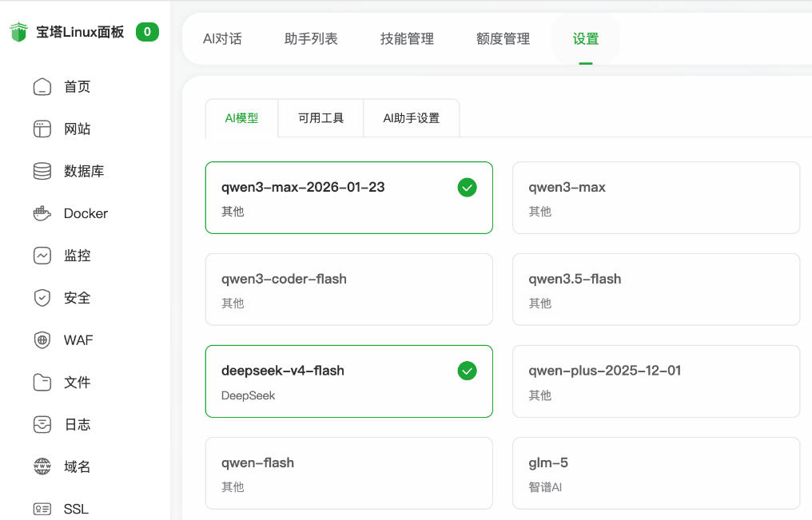812x520 pixels.
Task: Uncheck the qwen3-max-2026-01-23 model checkmark
Action: click(x=467, y=188)
